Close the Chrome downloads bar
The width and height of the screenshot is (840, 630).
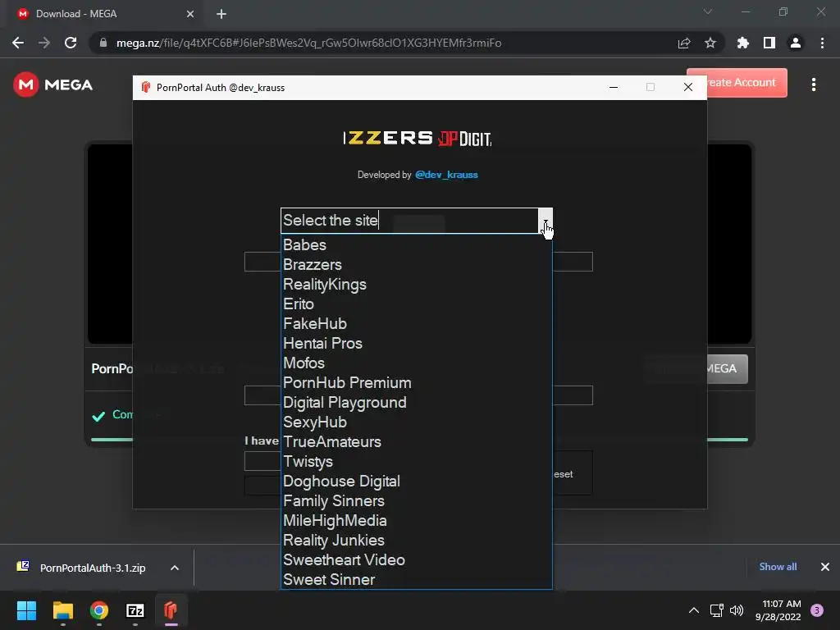[x=825, y=567]
